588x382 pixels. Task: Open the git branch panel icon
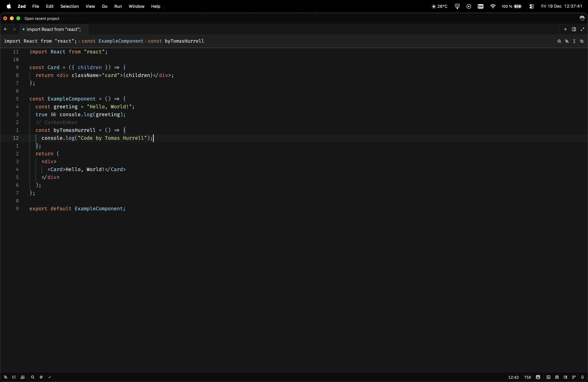[x=574, y=377]
